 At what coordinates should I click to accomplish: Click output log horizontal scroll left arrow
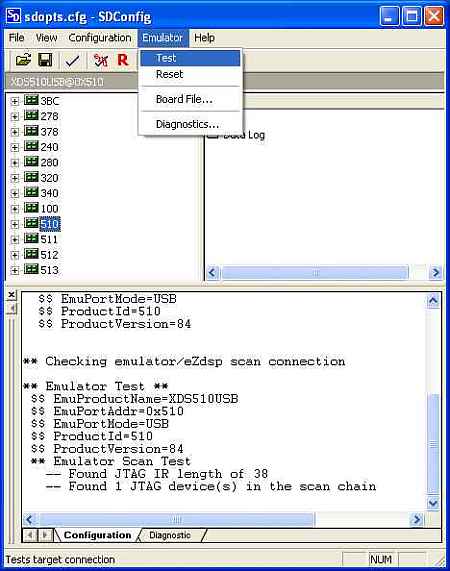[x=30, y=519]
